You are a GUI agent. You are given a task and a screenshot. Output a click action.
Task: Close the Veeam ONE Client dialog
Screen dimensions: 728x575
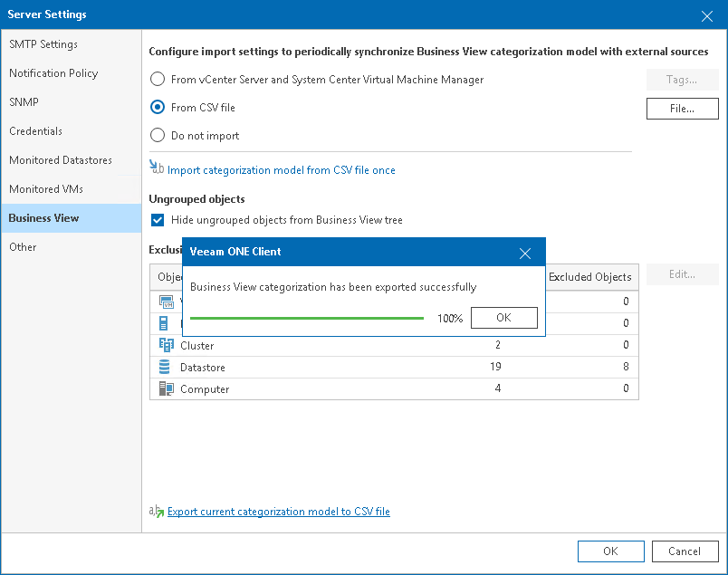coord(525,253)
